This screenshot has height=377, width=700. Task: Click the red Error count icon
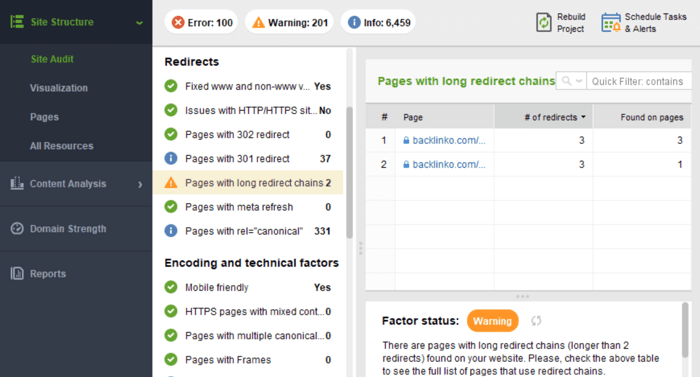[178, 22]
